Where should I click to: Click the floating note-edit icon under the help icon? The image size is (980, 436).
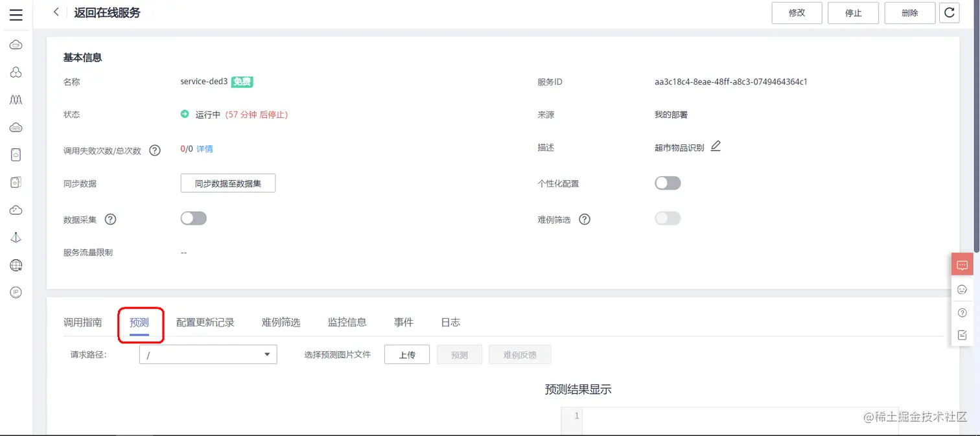[962, 335]
